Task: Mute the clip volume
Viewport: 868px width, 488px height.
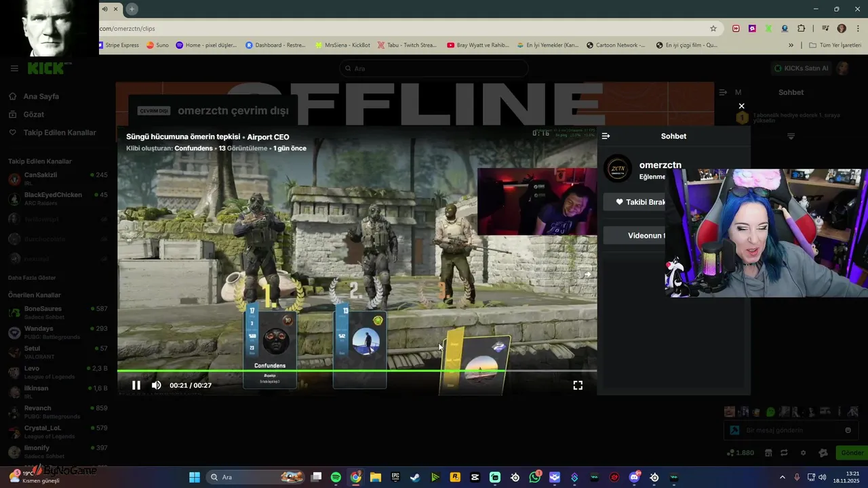Action: [157, 385]
